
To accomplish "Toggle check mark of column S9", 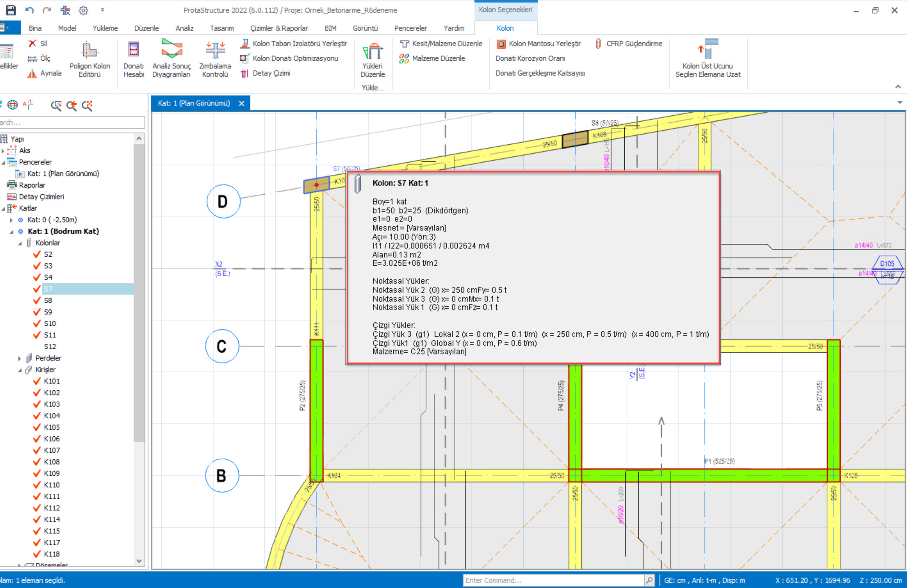I will (x=37, y=312).
